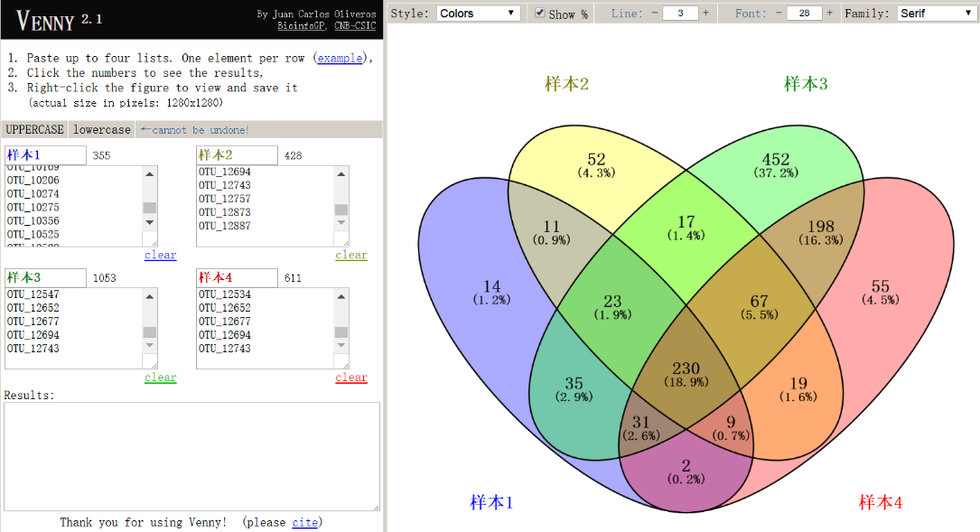
Task: Click OTU_12547 in 样本3 list
Action: coord(33,294)
